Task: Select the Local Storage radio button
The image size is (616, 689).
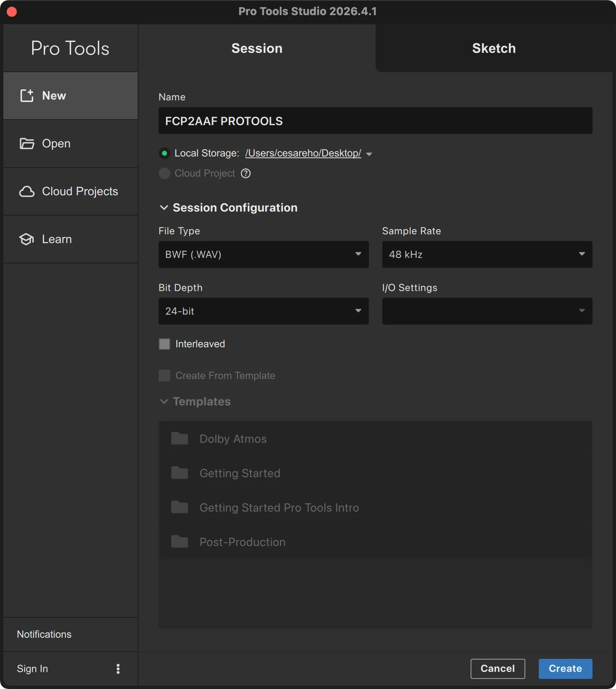Action: click(164, 153)
